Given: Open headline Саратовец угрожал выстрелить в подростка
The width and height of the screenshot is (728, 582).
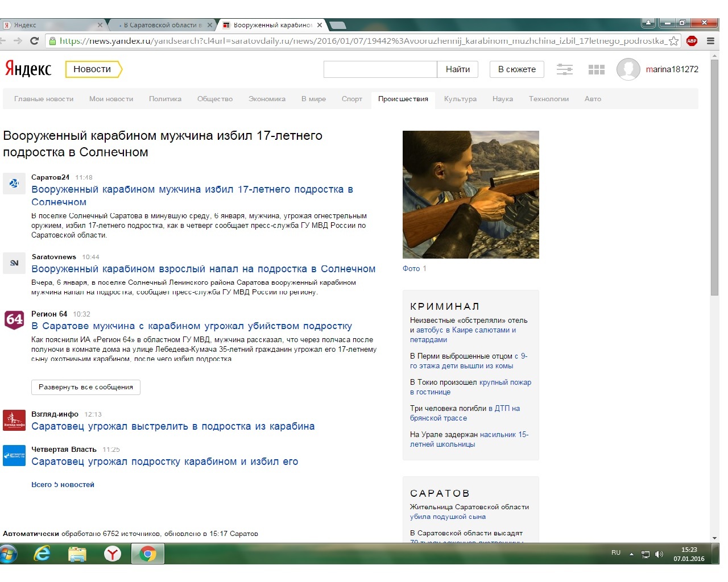Looking at the screenshot, I should 173,426.
